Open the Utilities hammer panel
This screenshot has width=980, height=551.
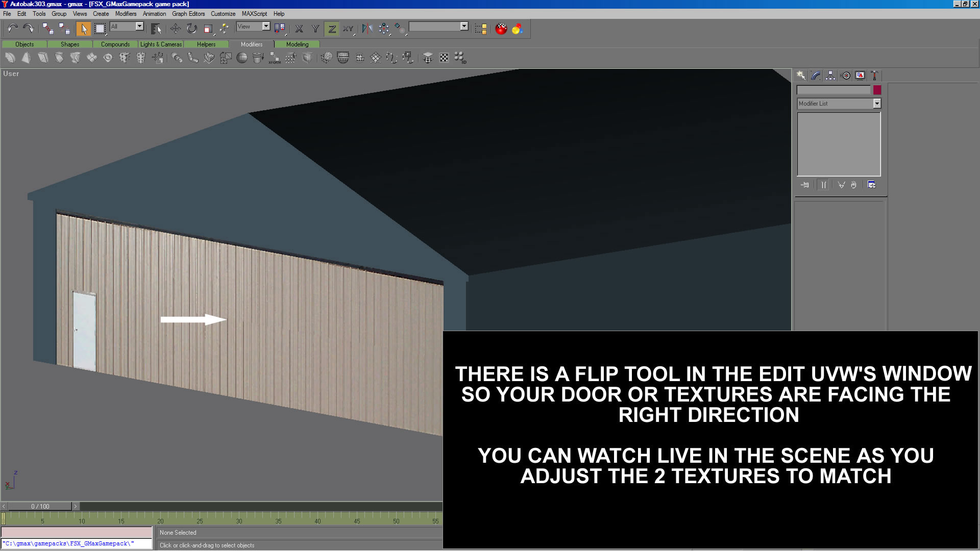click(x=874, y=76)
